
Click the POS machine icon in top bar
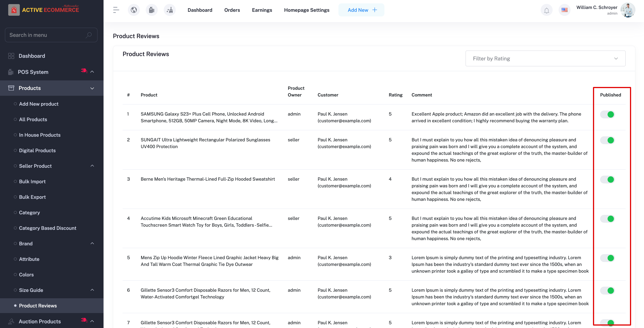click(152, 10)
